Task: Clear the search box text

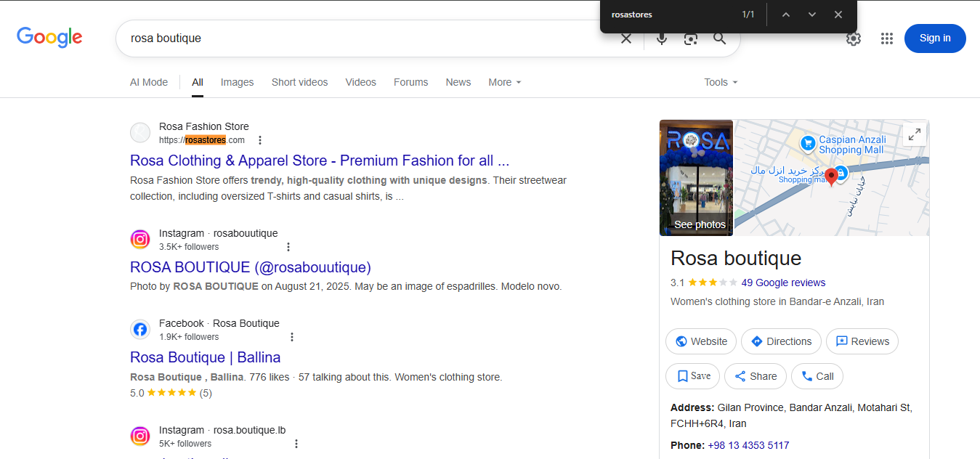Action: point(625,38)
